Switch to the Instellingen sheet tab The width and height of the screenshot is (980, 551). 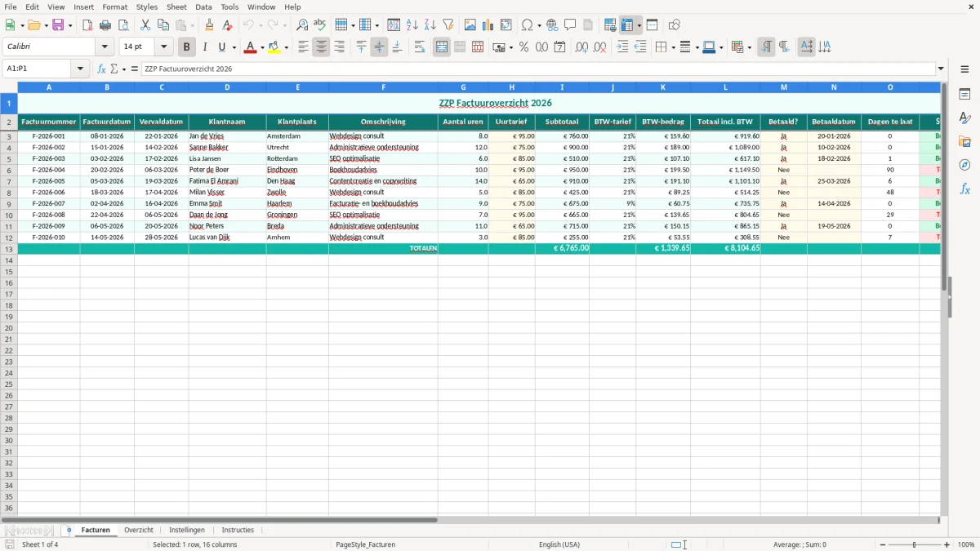tap(187, 531)
